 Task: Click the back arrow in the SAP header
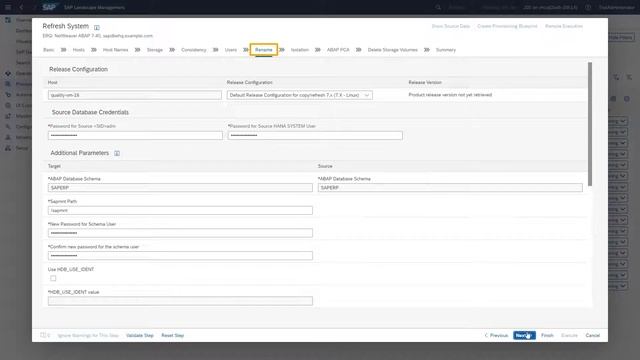(x=21, y=7)
